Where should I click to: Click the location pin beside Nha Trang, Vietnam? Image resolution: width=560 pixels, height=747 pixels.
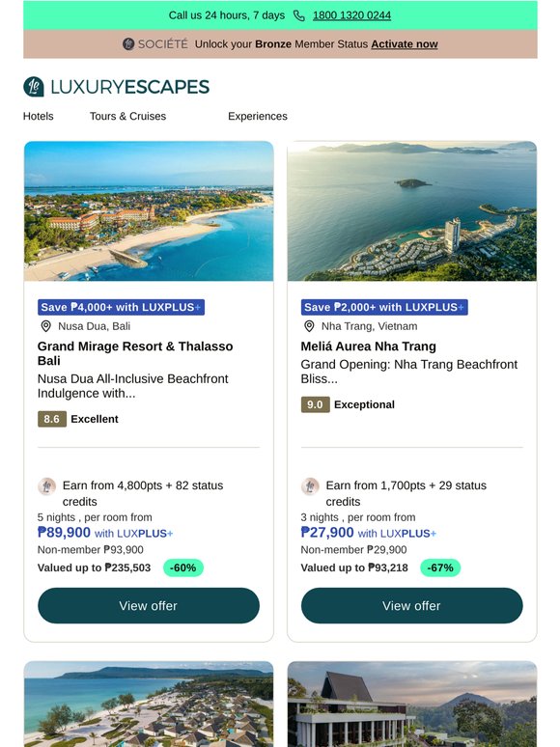pyautogui.click(x=309, y=326)
